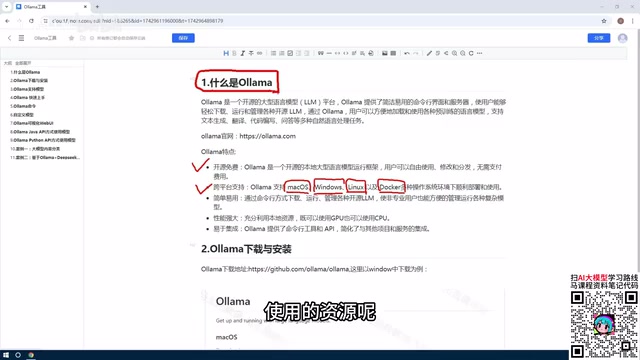This screenshot has width=640, height=360.
Task: Switch to the Ollama browser tab
Action: coord(51,7)
